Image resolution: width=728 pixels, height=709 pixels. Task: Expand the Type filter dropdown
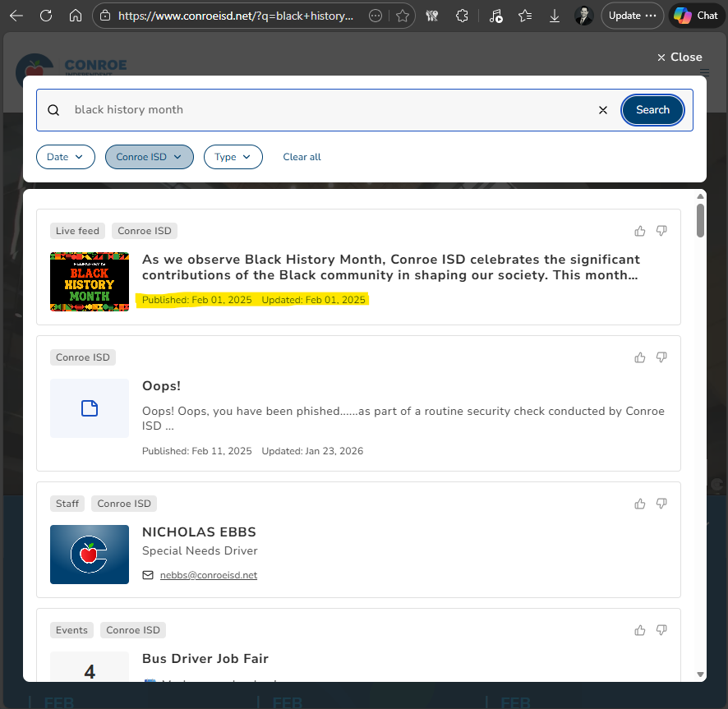[x=233, y=157]
